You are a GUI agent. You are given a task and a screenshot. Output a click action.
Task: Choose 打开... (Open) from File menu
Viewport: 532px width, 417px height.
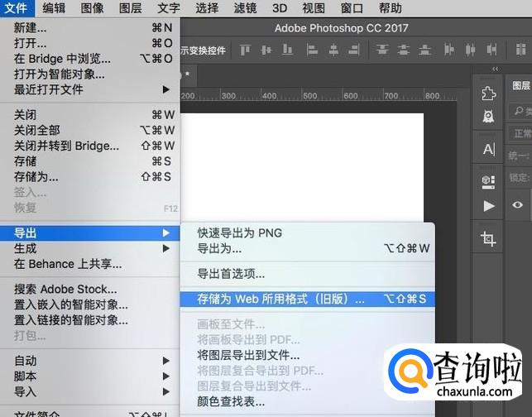coord(90,43)
